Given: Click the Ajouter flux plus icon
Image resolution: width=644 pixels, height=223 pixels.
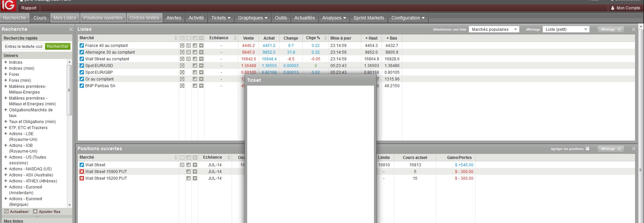Looking at the screenshot, I should pos(35,212).
